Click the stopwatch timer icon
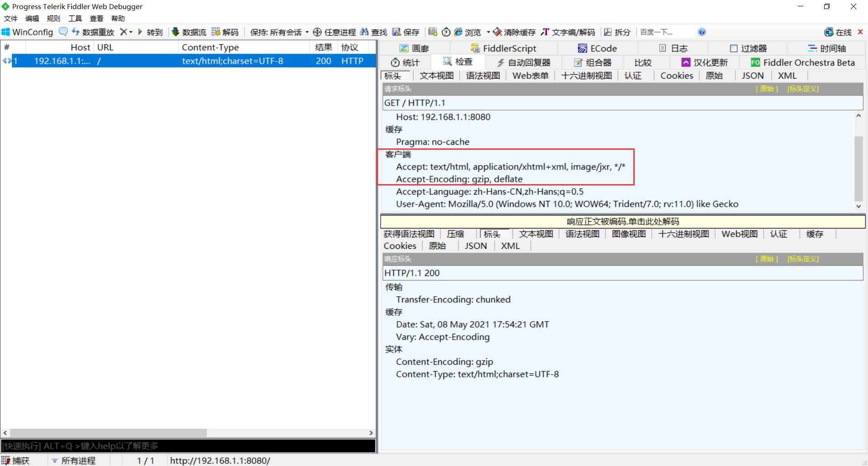Image resolution: width=868 pixels, height=466 pixels. 446,32
